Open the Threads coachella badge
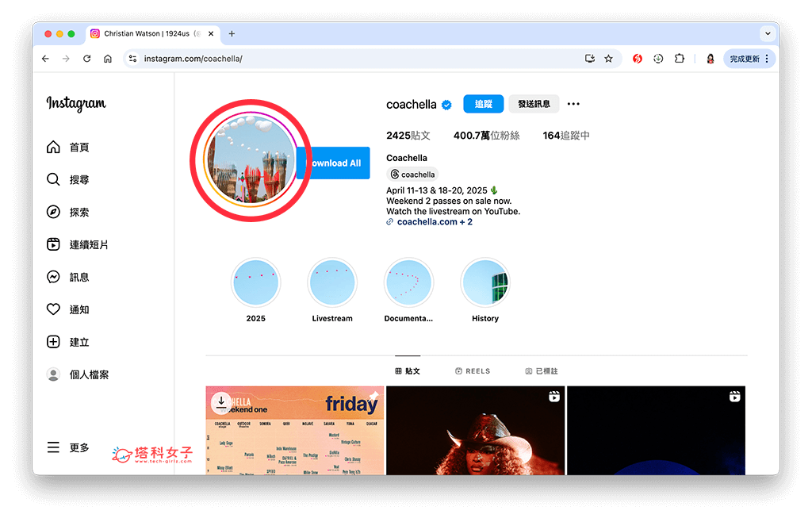 tap(412, 174)
